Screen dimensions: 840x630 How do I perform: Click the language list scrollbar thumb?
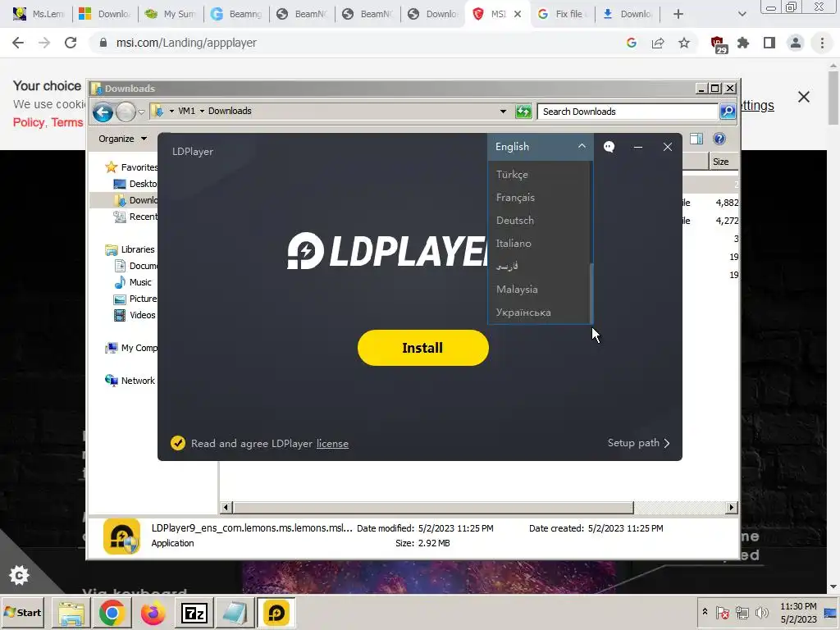pyautogui.click(x=591, y=293)
